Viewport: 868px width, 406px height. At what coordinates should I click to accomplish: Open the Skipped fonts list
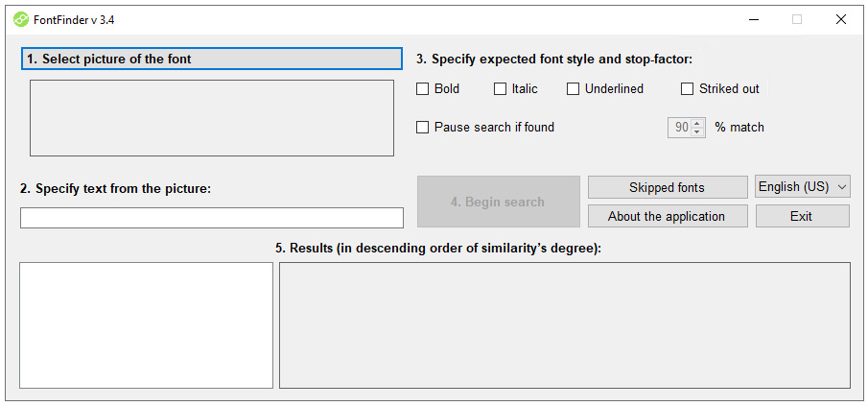[x=668, y=187]
